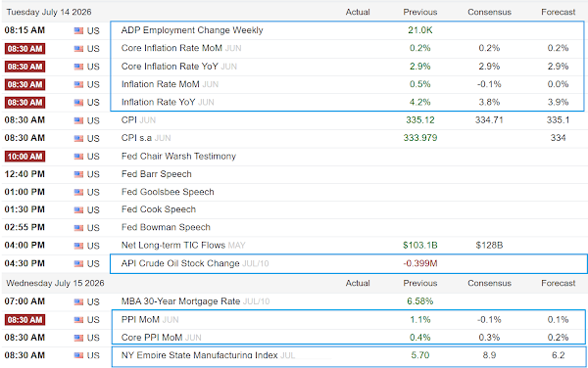Click the US flag beside MBA 30-Year Mortgage Rate
The height and width of the screenshot is (368, 588).
[78, 301]
